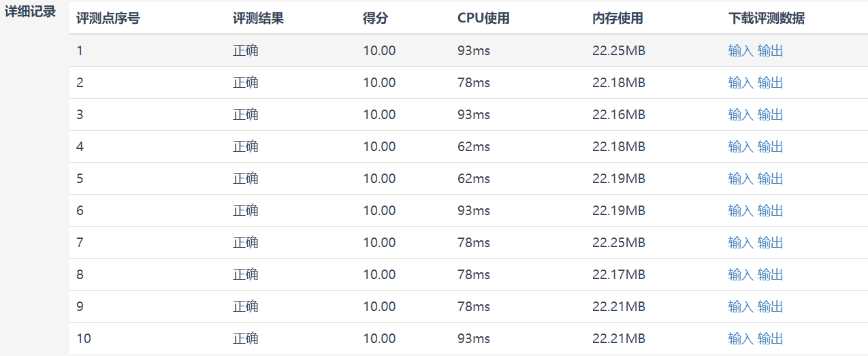Click 输入 for test point 10
The width and height of the screenshot is (868, 356).
click(741, 339)
